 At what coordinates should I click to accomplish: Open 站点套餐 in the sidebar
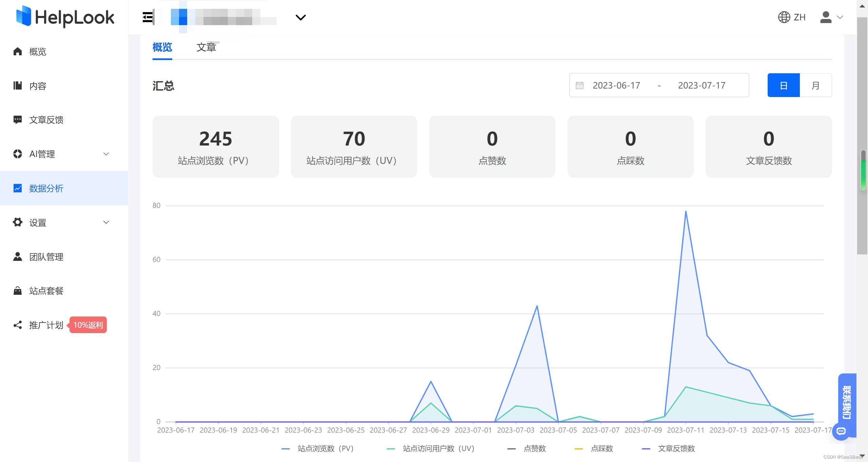[46, 291]
